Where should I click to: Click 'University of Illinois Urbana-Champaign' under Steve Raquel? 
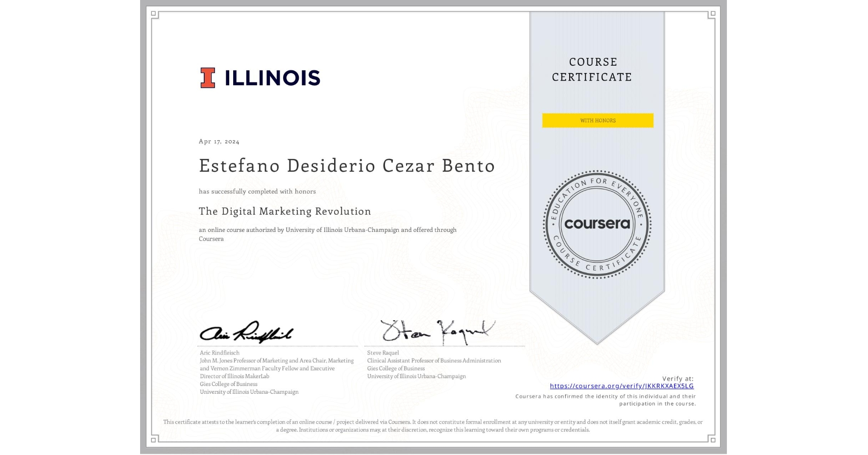point(416,376)
